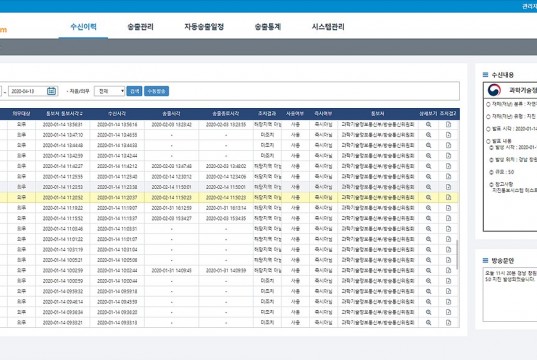
Task: Go to the 자동송출일정 tab
Action: [x=204, y=27]
